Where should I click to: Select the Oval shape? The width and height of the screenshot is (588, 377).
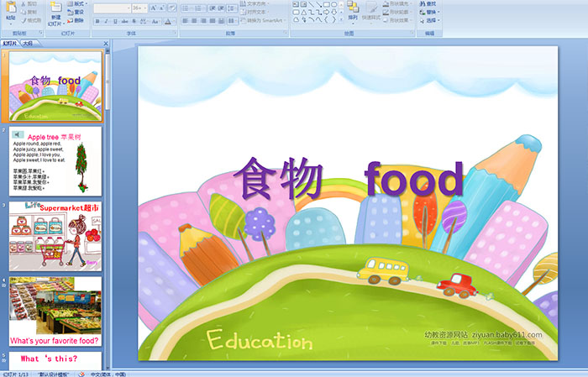pos(333,4)
